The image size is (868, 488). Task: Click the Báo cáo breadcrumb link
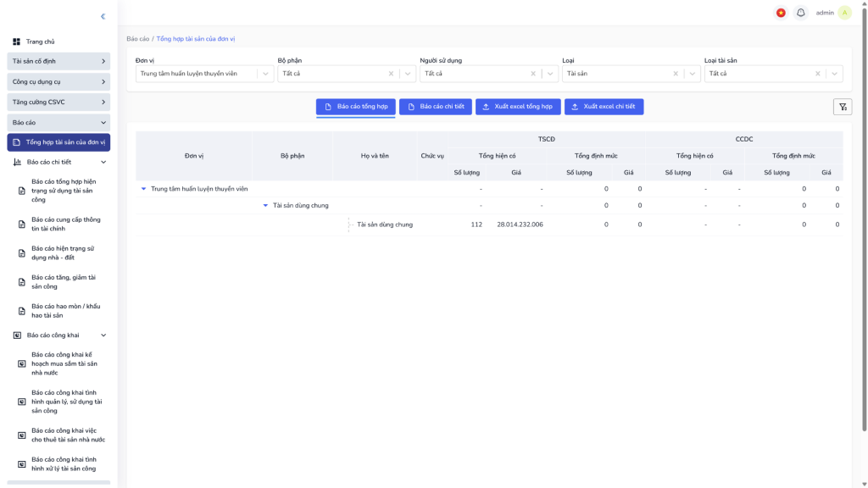(137, 39)
